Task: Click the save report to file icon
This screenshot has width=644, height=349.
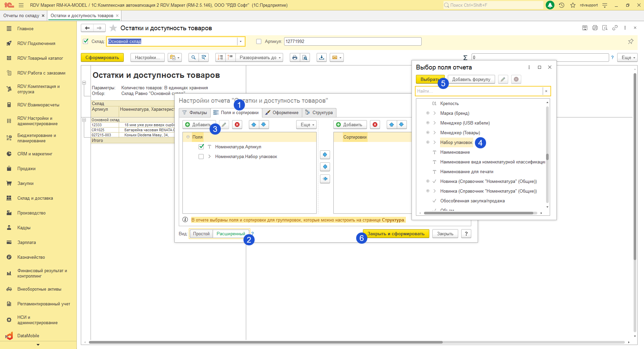Action: click(322, 57)
